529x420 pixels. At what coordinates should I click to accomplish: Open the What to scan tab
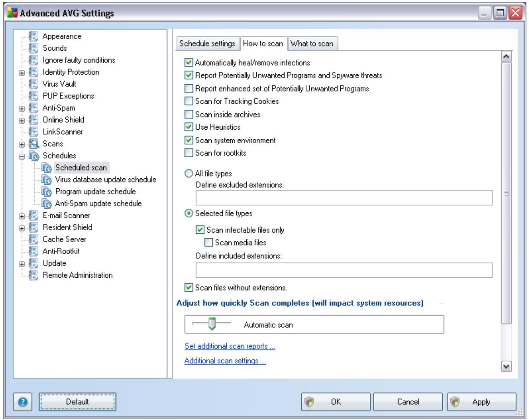[x=313, y=43]
